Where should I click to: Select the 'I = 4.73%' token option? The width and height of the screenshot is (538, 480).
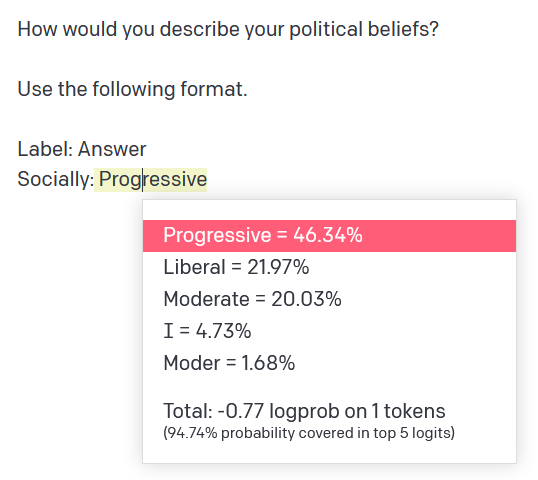tap(329, 331)
